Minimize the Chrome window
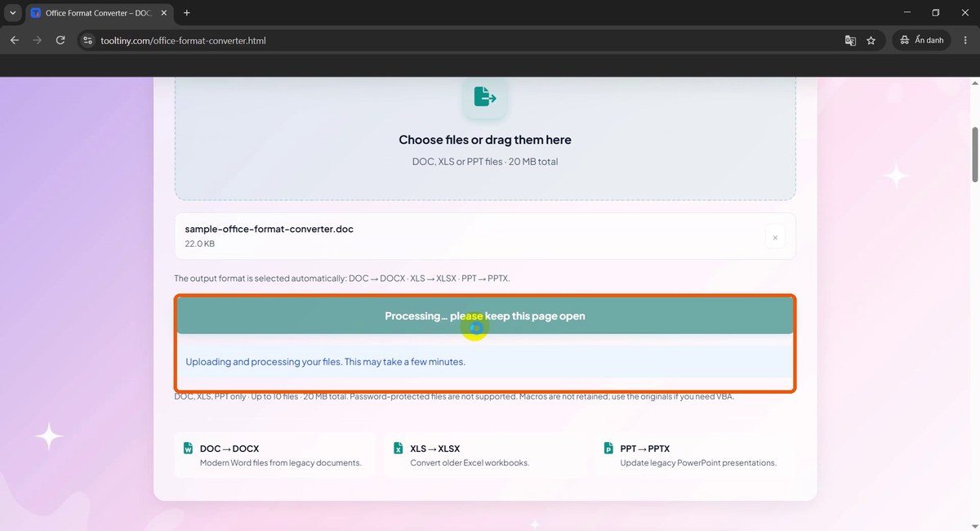 coord(906,13)
